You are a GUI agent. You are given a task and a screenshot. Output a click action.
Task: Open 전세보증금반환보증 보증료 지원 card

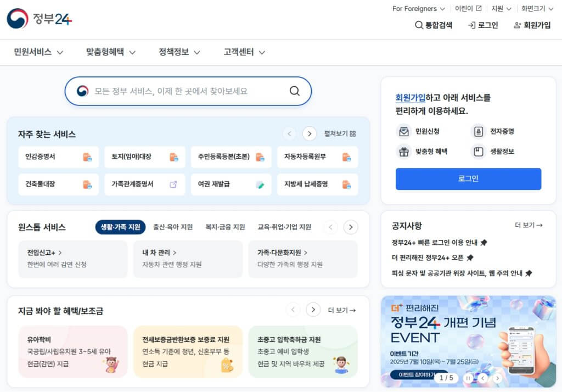tap(188, 351)
